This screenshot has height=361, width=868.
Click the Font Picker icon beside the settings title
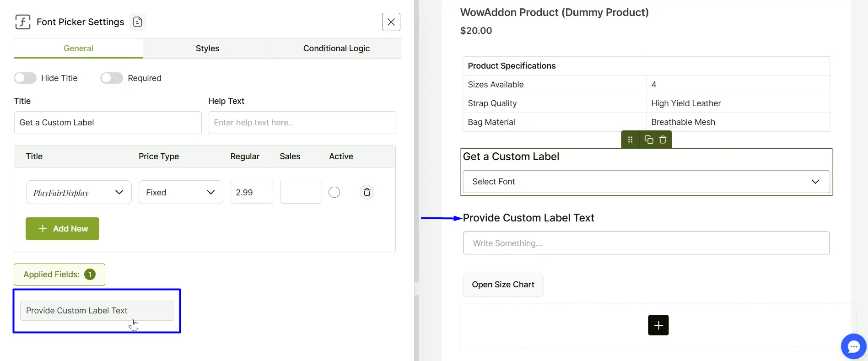pos(23,22)
